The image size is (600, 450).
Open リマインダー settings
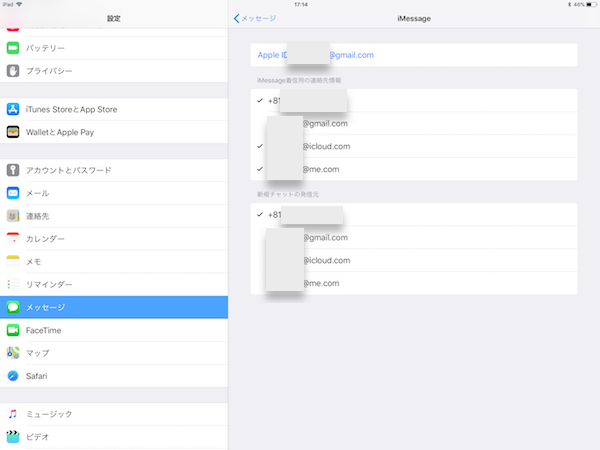(x=114, y=284)
